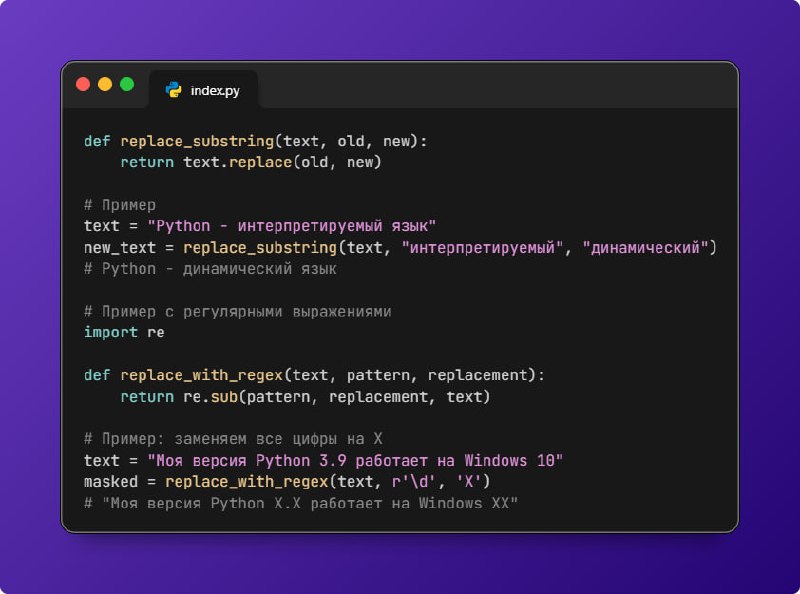
Task: Click the "# Python - динамический язык" comment
Action: coord(210,269)
